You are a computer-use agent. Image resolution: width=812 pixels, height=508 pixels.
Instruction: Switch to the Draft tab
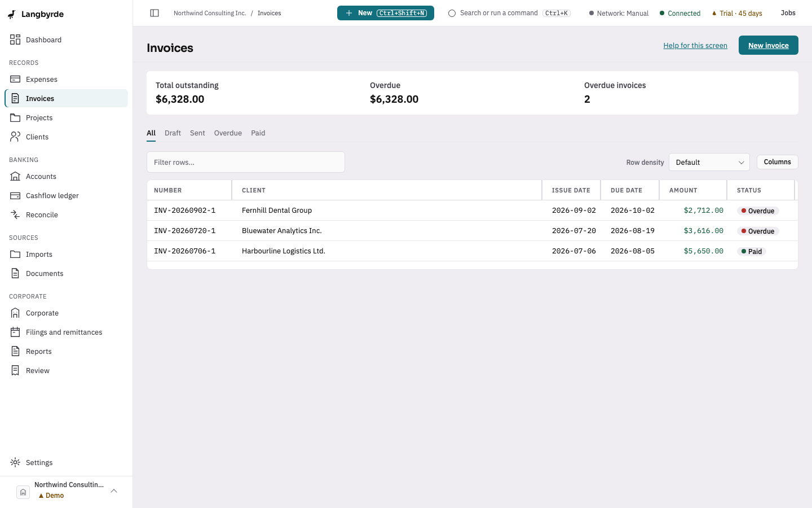(x=173, y=133)
